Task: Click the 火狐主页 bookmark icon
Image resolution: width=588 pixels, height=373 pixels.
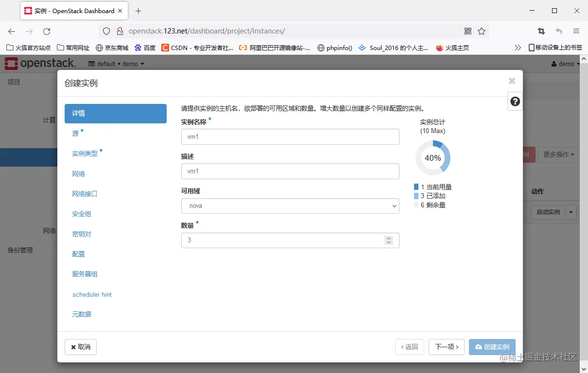Action: (439, 48)
